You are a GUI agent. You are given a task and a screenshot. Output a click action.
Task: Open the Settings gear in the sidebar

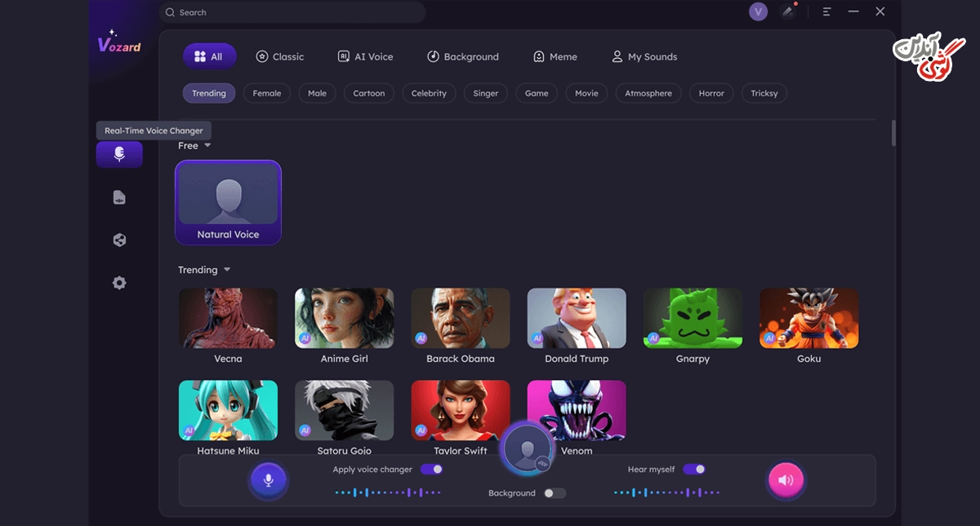coord(119,283)
